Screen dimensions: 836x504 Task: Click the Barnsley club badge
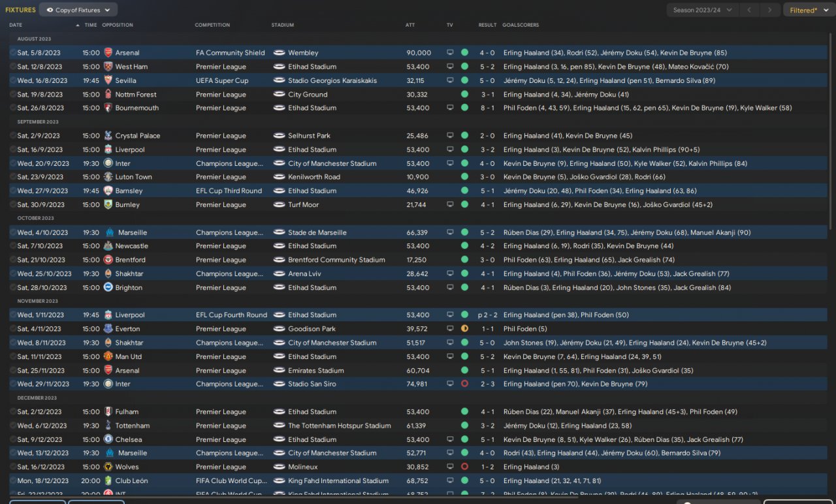point(108,191)
